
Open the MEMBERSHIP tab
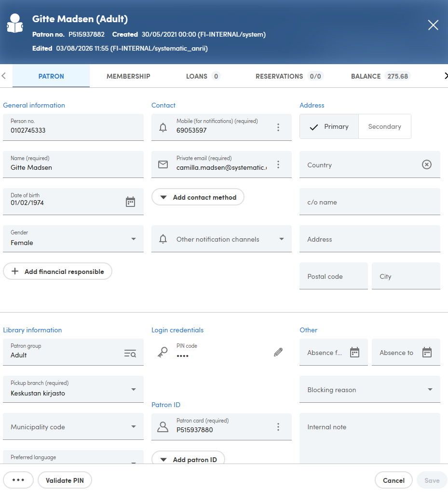(128, 76)
